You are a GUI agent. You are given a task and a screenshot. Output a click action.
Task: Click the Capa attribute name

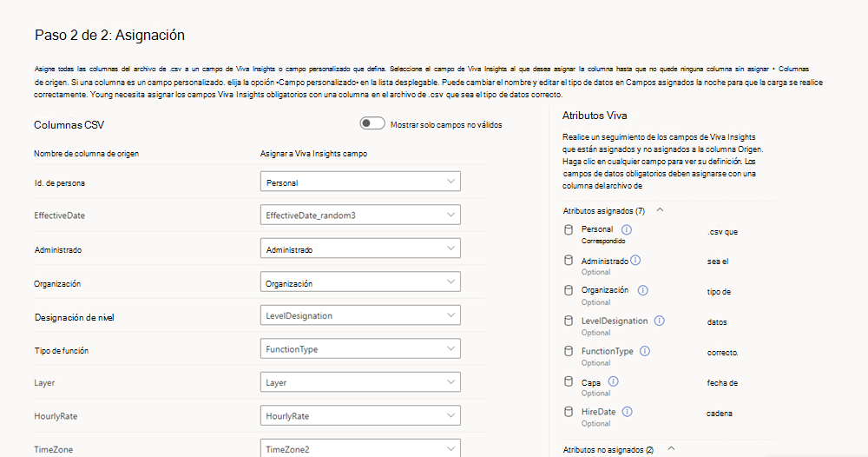[x=590, y=382]
